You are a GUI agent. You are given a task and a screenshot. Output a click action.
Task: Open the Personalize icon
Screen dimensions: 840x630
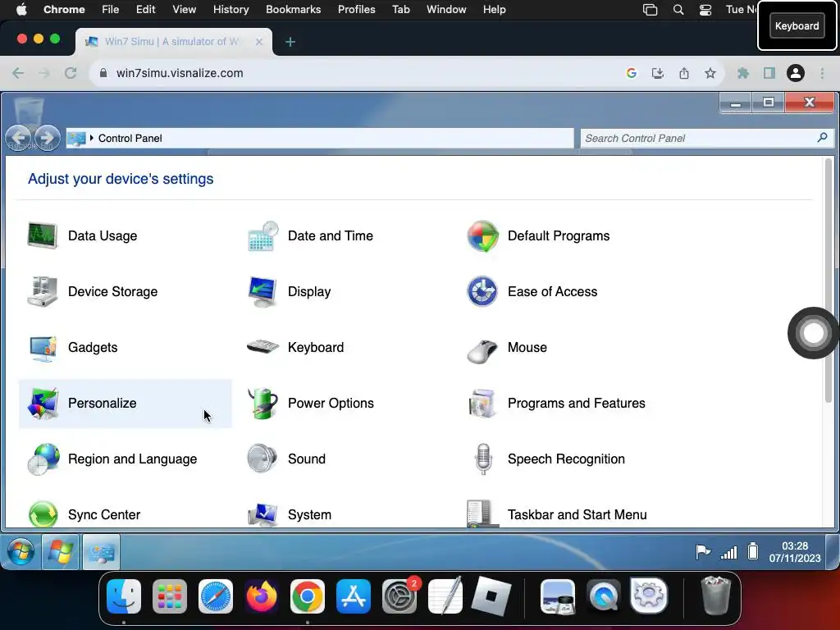[43, 403]
